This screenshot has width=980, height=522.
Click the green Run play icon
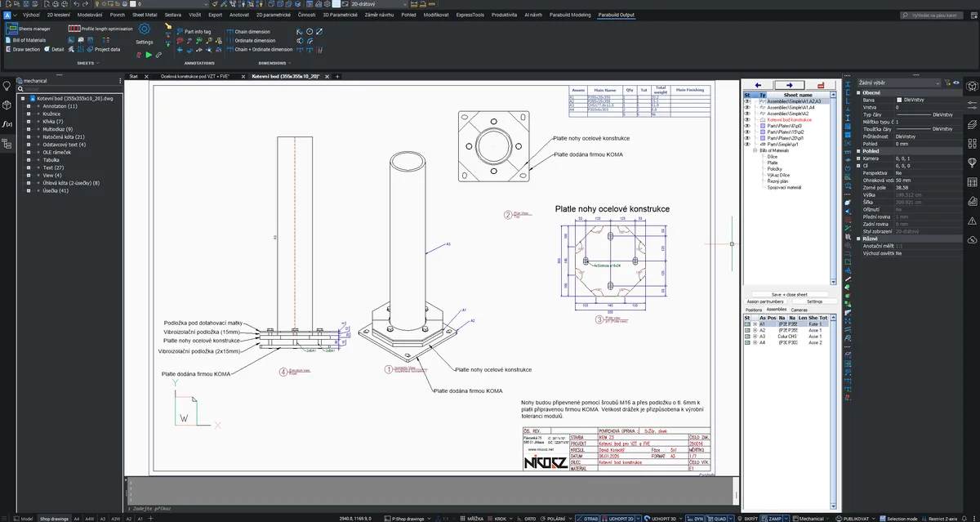(149, 55)
